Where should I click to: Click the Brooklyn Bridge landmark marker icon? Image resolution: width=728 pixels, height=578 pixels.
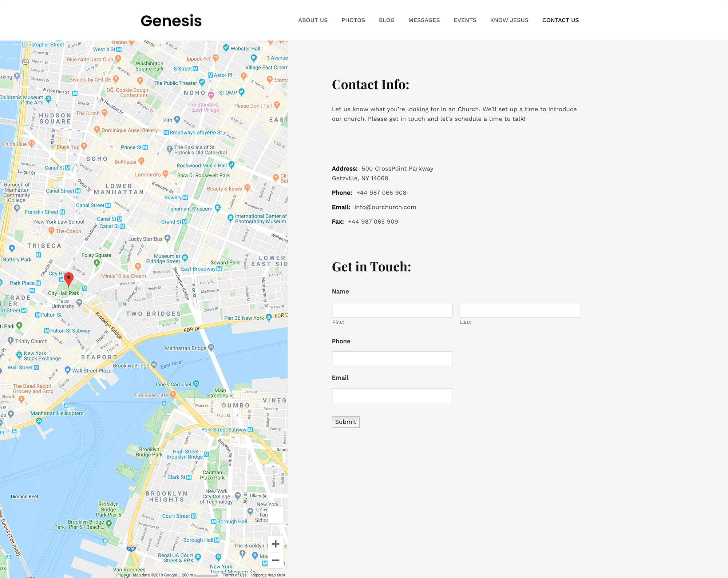pyautogui.click(x=154, y=364)
